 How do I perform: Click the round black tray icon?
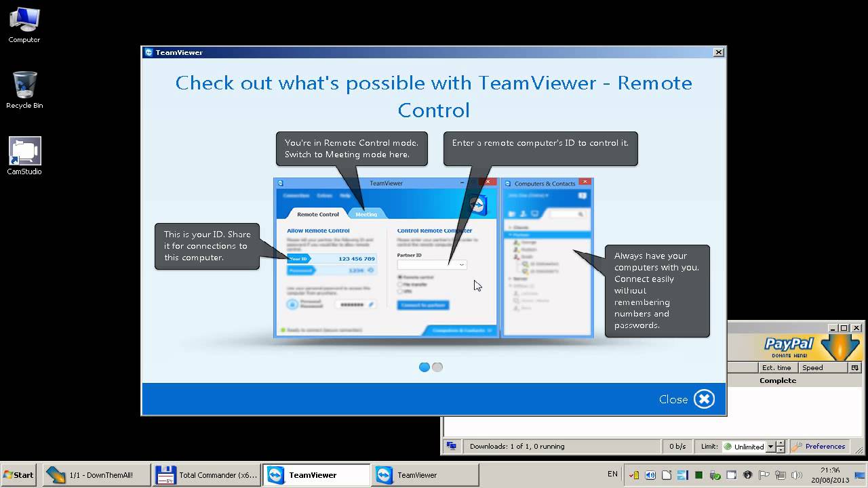pyautogui.click(x=748, y=475)
